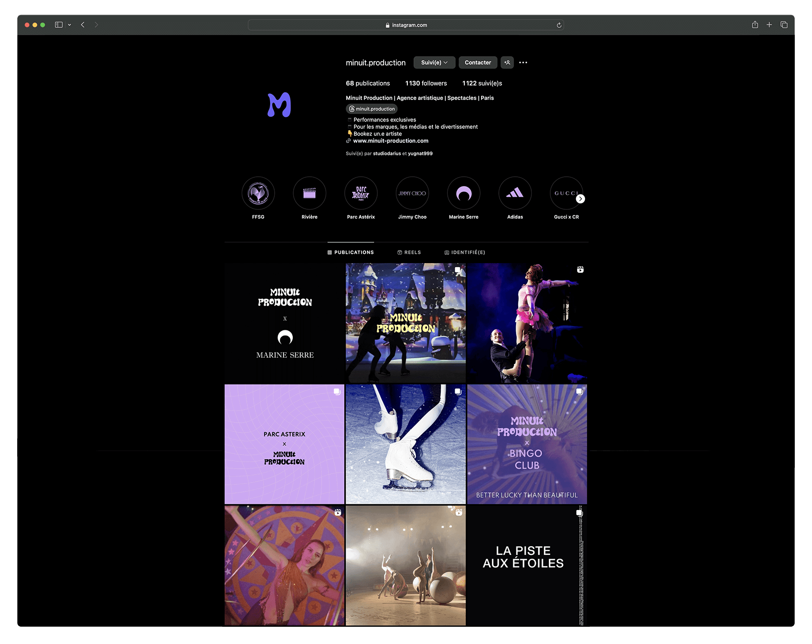Open new tab with plus icon
Image resolution: width=812 pixels, height=644 pixels.
pyautogui.click(x=769, y=25)
